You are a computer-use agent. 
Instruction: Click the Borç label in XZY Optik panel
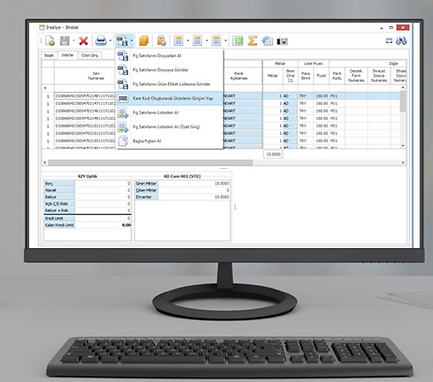click(x=59, y=183)
